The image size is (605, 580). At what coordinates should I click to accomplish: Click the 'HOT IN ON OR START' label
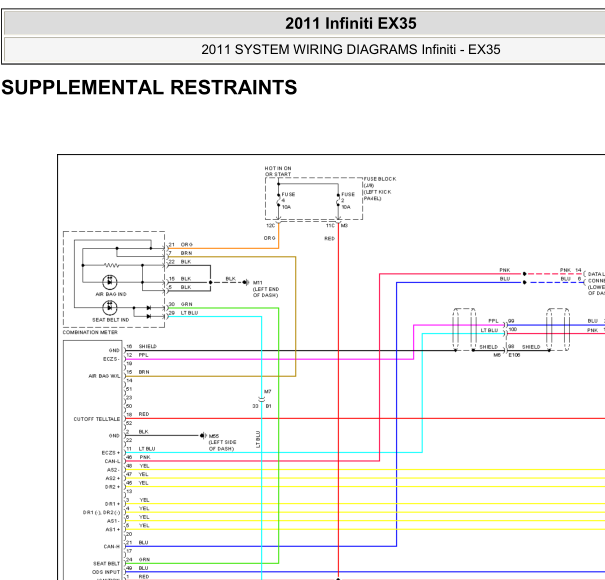pos(278,171)
